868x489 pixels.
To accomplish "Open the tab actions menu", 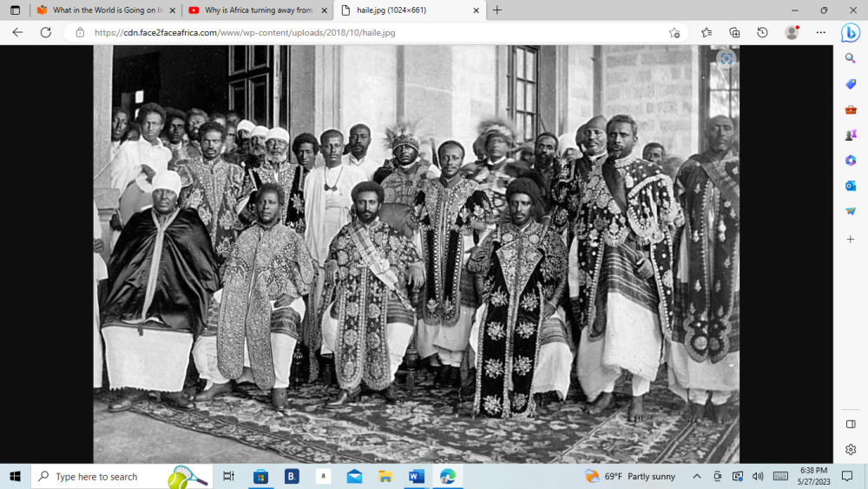I will 15,10.
